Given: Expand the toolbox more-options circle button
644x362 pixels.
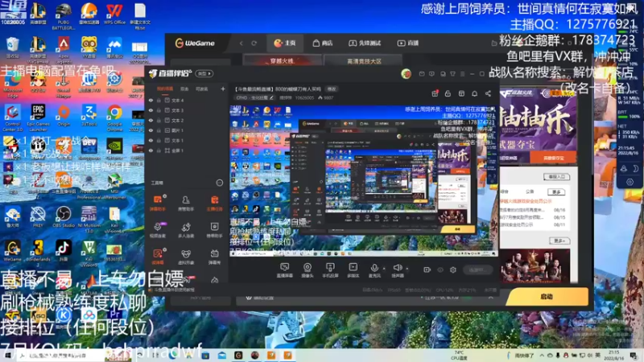Looking at the screenshot, I should [219, 183].
